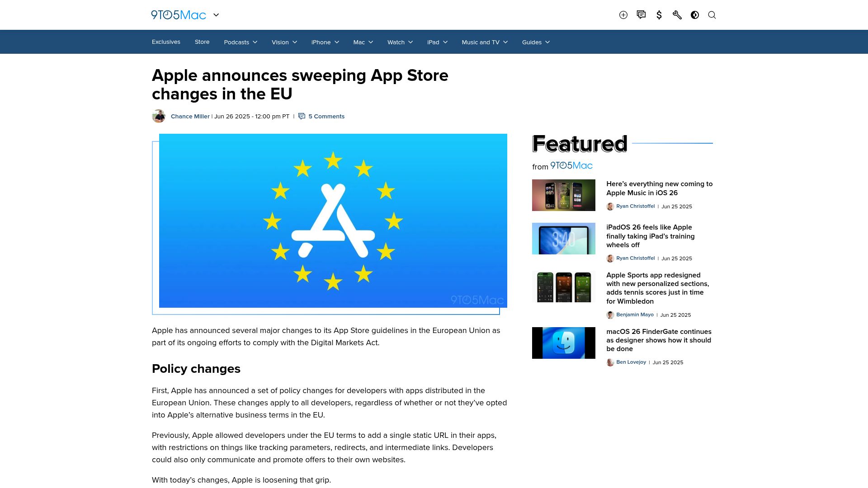Expand the Vision dropdown menu
The height and width of the screenshot is (488, 868).
tap(284, 42)
